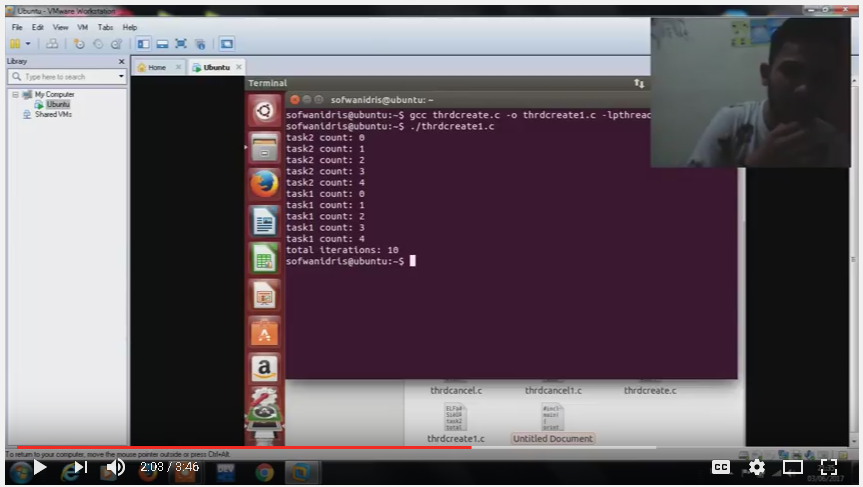
Task: Click Send Ctrl+Alt+Del toolbar icon
Action: pyautogui.click(x=52, y=43)
